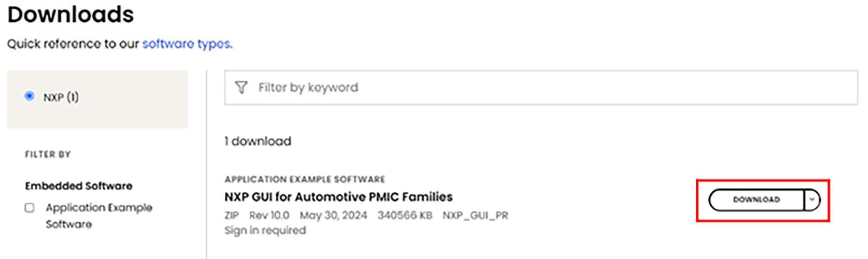Click the Embedded Software filter group heading

click(x=79, y=186)
